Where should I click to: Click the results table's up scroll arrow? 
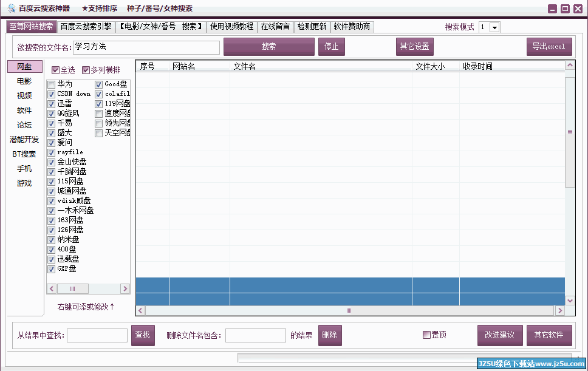point(570,66)
